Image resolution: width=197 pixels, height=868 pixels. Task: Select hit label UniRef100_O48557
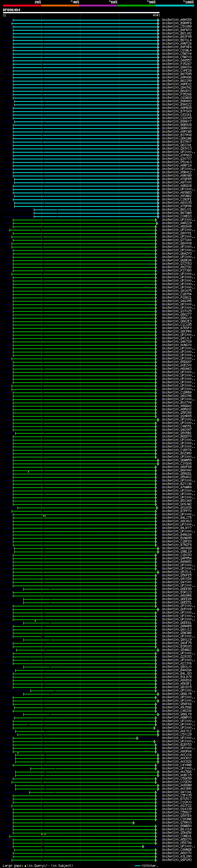177,60
